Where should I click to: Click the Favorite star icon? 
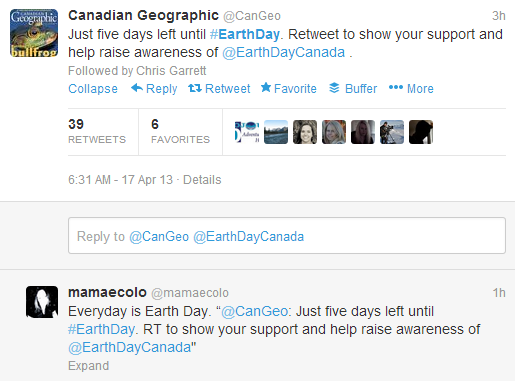coord(266,87)
